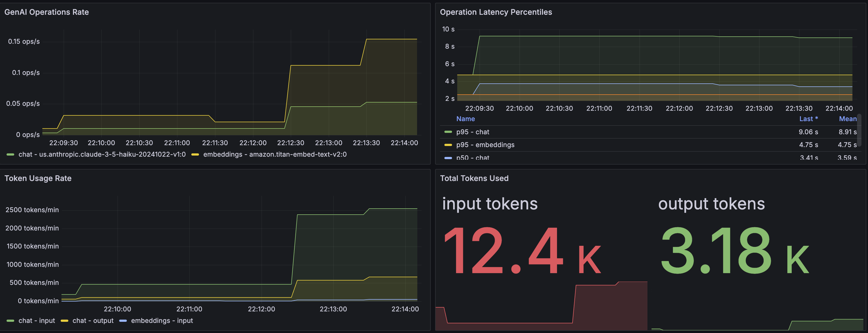The width and height of the screenshot is (868, 333).
Task: Sort the latency legend by the Name column
Action: tap(465, 119)
